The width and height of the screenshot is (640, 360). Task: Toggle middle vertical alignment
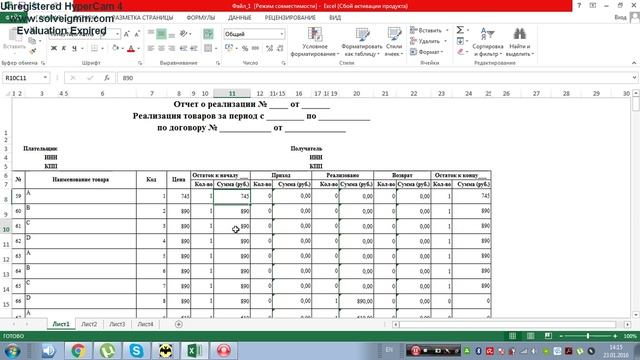pos(161,34)
